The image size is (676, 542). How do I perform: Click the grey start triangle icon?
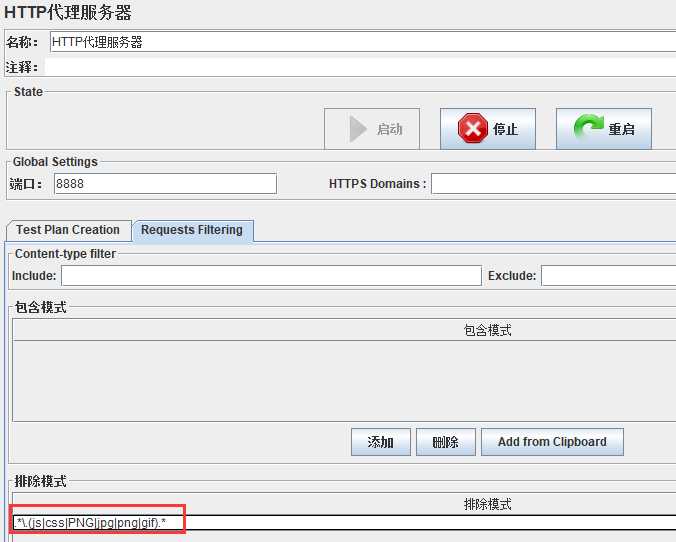357,128
